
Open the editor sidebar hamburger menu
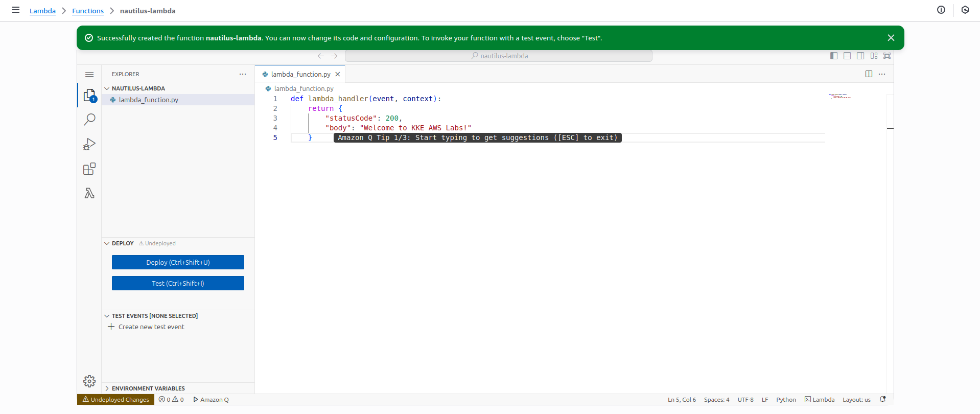click(x=89, y=74)
